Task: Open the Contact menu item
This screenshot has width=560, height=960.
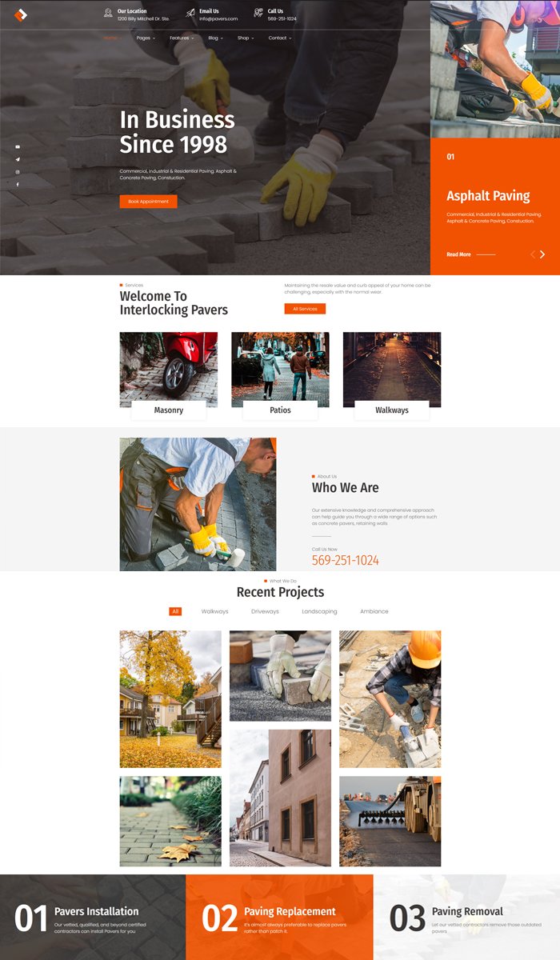Action: [x=280, y=38]
